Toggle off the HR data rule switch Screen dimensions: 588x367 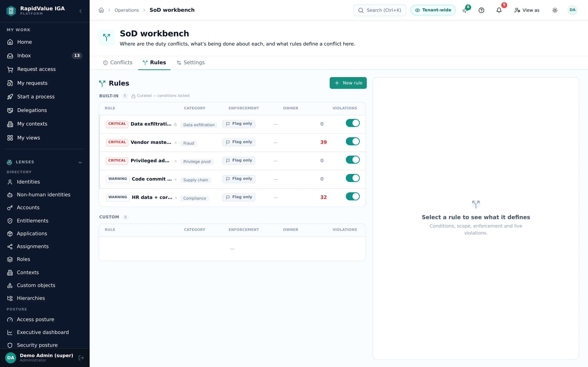pos(353,196)
